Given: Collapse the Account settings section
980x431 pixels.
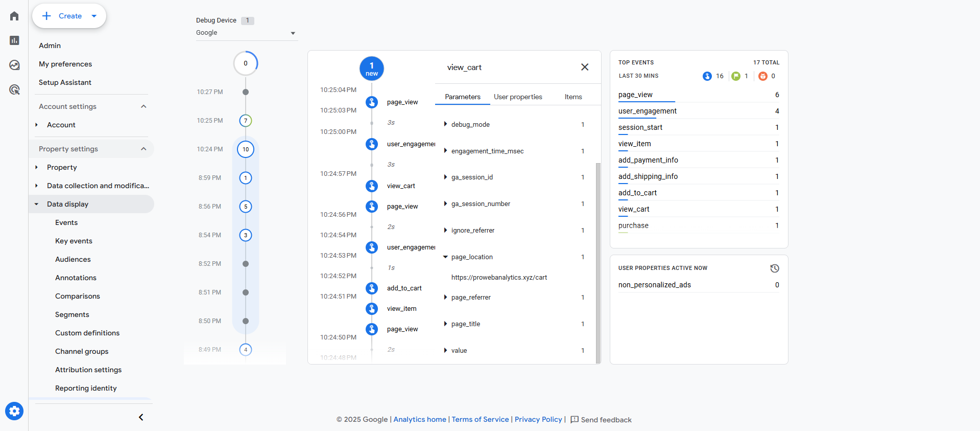Looking at the screenshot, I should coord(144,106).
